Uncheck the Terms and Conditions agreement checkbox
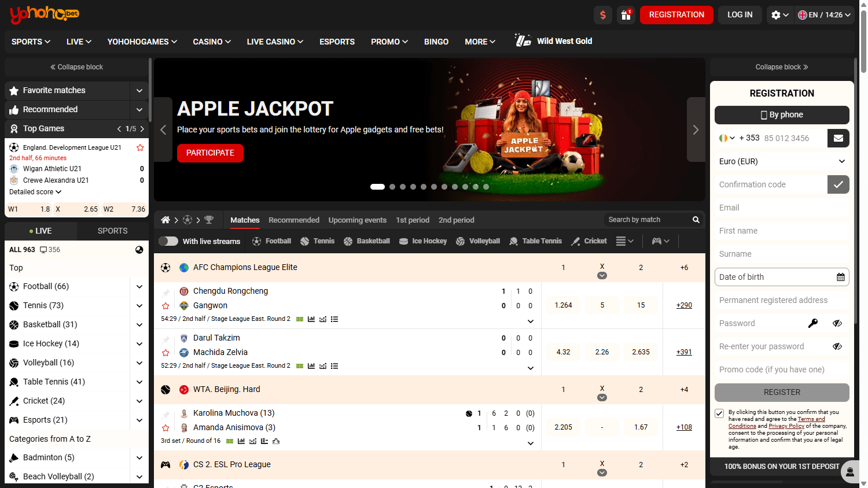This screenshot has width=868, height=488. pos(719,413)
